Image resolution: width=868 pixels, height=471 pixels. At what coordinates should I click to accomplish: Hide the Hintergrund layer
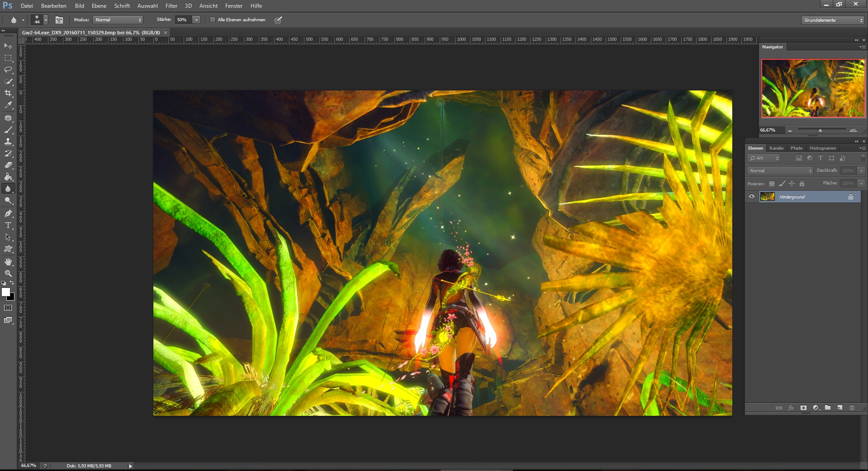coord(752,197)
